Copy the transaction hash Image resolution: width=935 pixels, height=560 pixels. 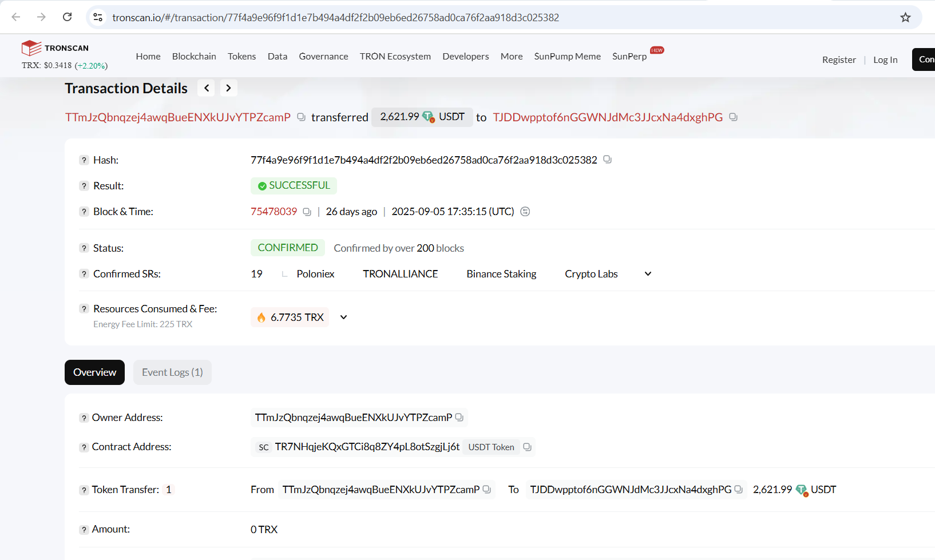[x=608, y=160]
